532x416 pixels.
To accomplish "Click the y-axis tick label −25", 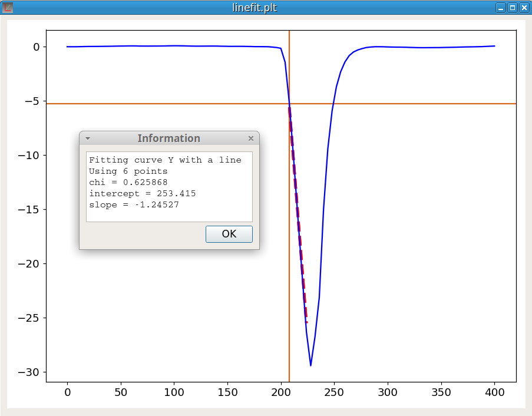I will tap(29, 318).
